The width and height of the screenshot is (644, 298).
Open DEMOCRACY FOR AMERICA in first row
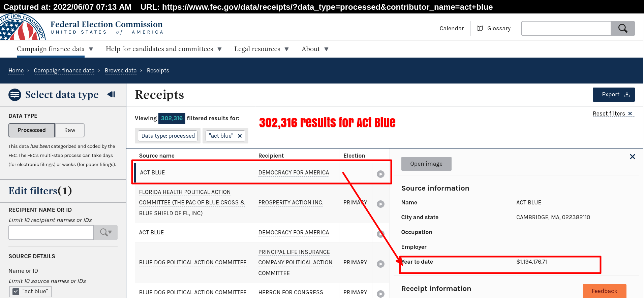click(x=294, y=172)
